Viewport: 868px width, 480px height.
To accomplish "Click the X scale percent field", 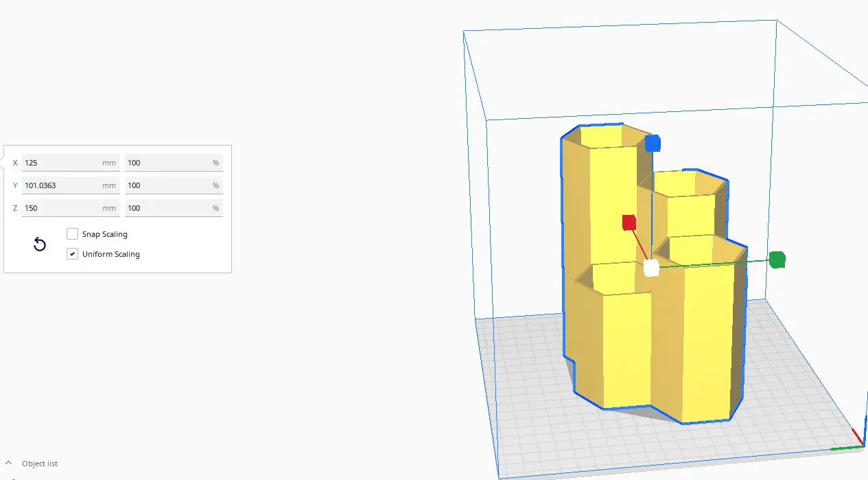I will point(174,163).
